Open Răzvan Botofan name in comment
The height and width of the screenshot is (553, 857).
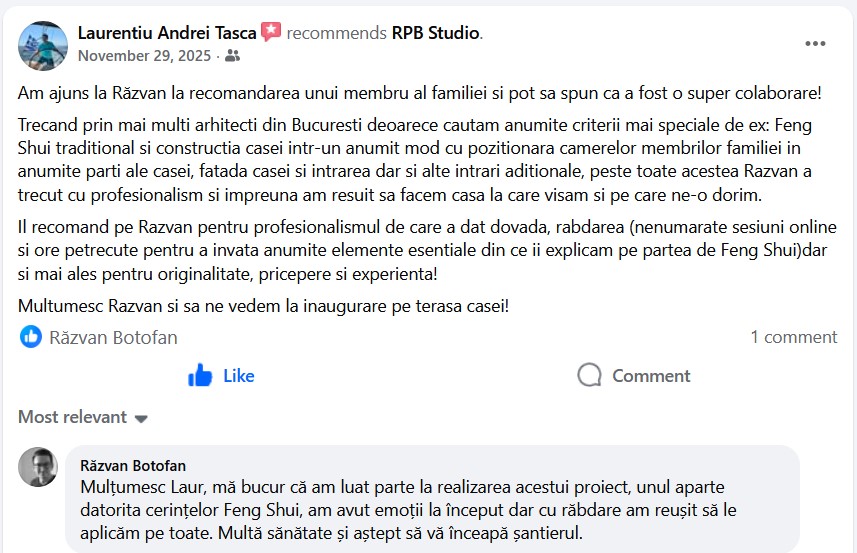(132, 466)
